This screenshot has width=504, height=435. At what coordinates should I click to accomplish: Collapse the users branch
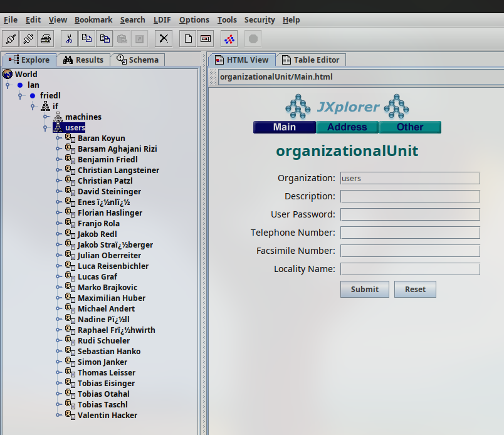(44, 127)
